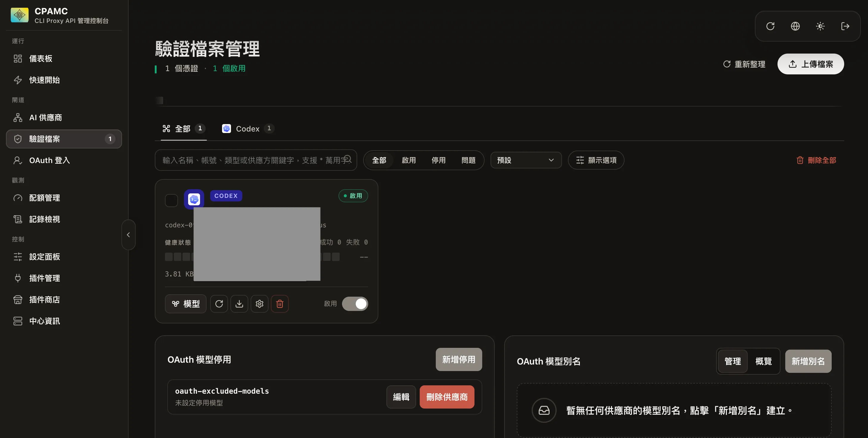Click 新增別名 button
Image resolution: width=868 pixels, height=438 pixels.
pos(808,362)
